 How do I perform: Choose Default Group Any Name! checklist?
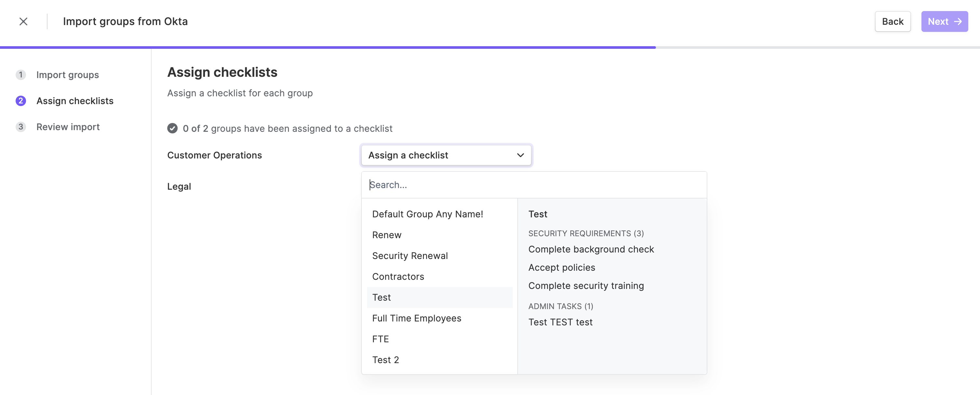(439, 214)
